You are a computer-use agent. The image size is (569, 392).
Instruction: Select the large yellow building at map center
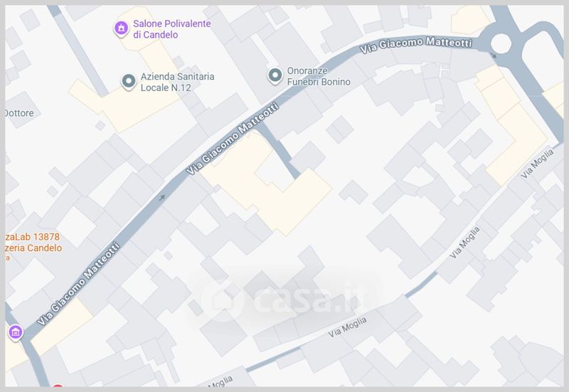tap(266, 184)
